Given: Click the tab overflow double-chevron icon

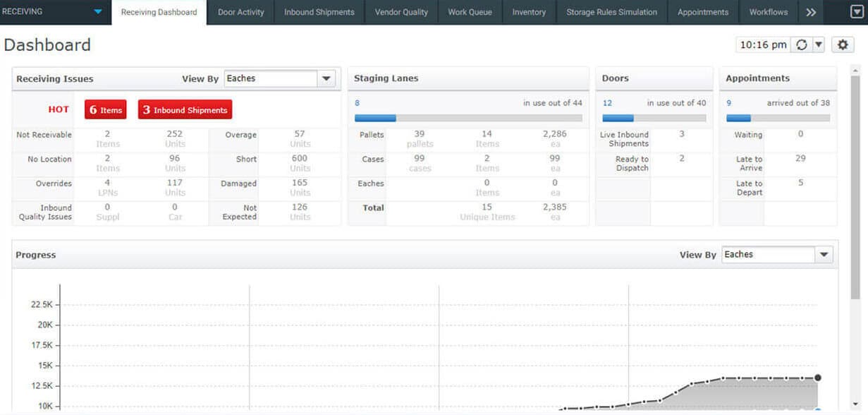Looking at the screenshot, I should point(811,12).
